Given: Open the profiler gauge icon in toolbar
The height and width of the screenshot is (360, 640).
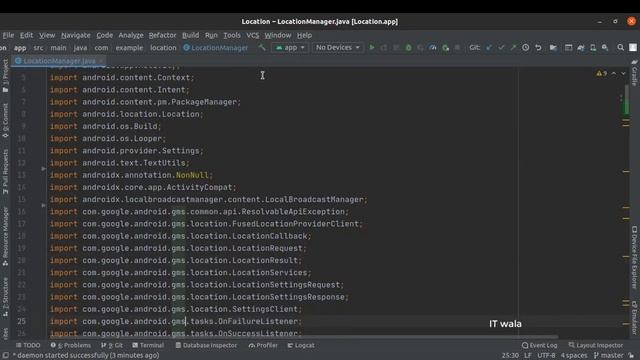Looking at the screenshot, I should click(433, 48).
